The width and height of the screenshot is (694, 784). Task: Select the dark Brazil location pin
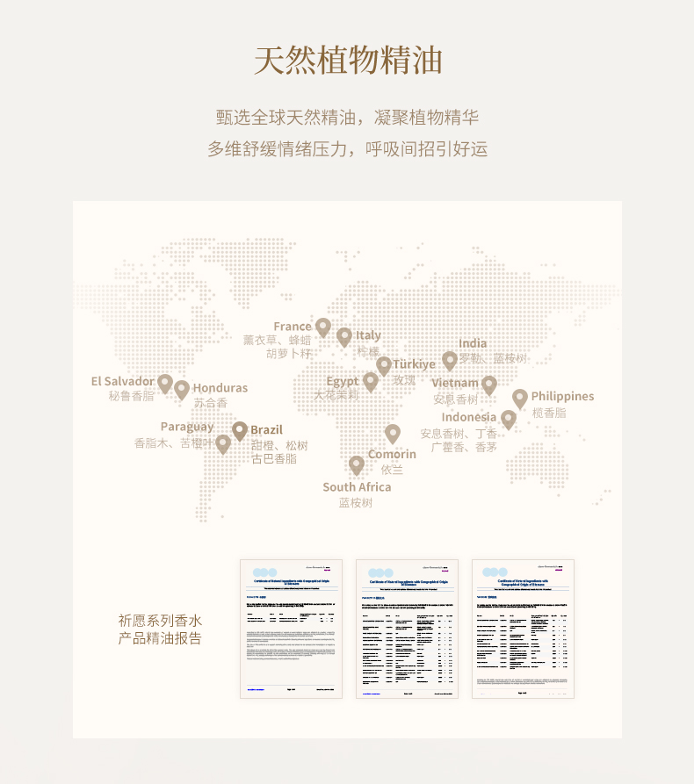(240, 430)
